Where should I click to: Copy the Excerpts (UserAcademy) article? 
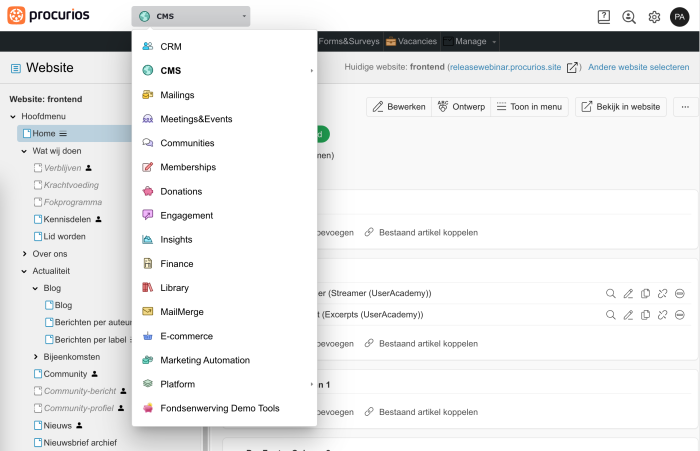645,315
